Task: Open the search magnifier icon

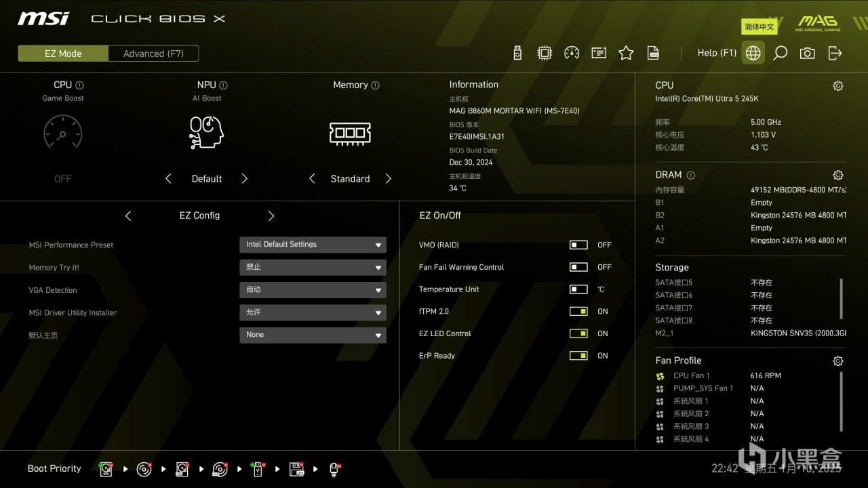Action: tap(781, 53)
